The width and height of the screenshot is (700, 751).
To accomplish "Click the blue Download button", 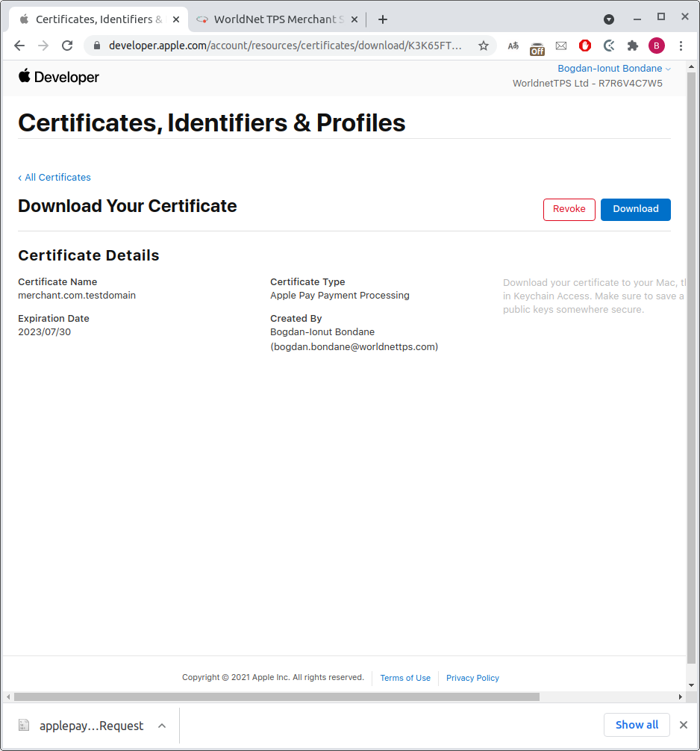I will coord(635,209).
